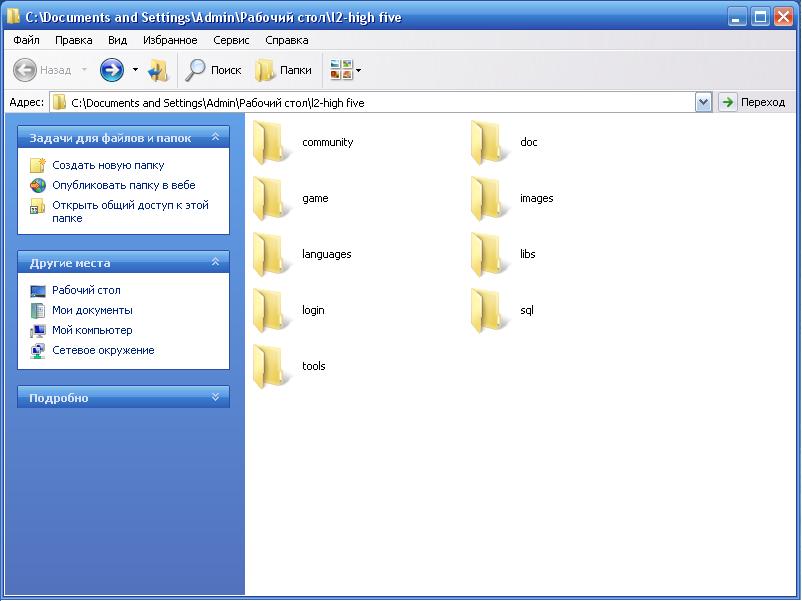Click the Мой компьютер icon
The height and width of the screenshot is (601, 802).
pyautogui.click(x=38, y=330)
